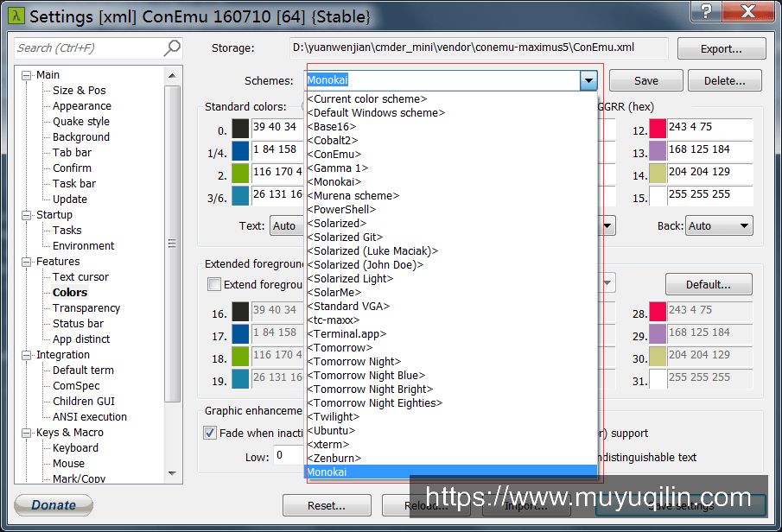Click the Delete... scheme button
Screen dimensions: 782x532
coord(724,80)
